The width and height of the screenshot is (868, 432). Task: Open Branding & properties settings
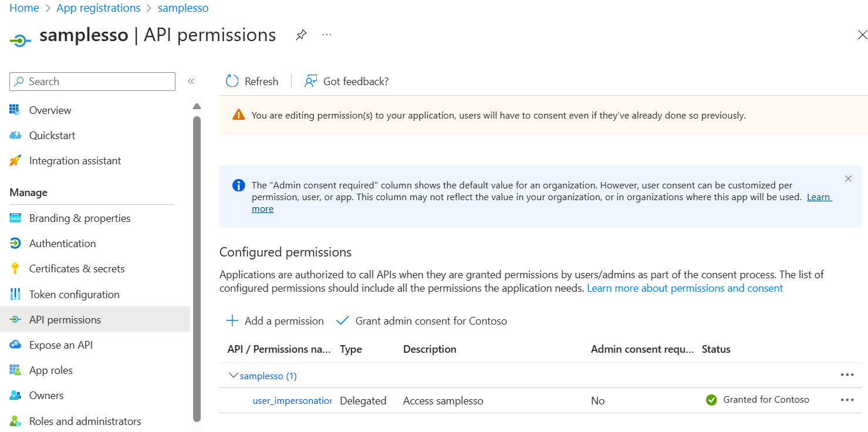(79, 218)
